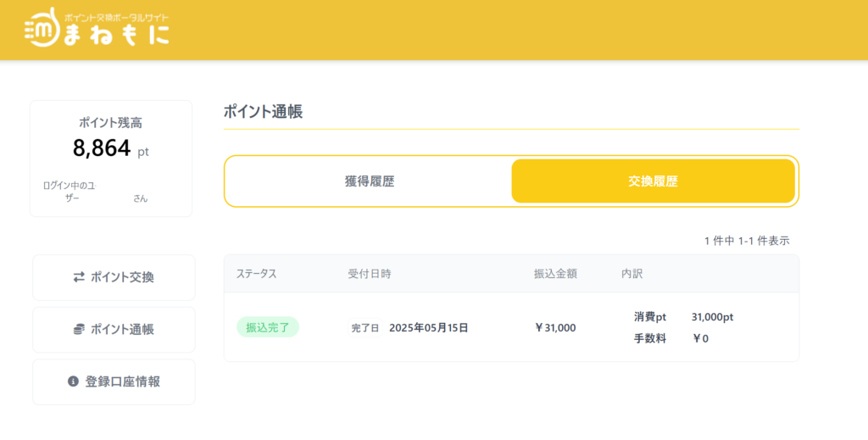Open the ポイント交換 sidebar button
868x440 pixels.
click(114, 277)
